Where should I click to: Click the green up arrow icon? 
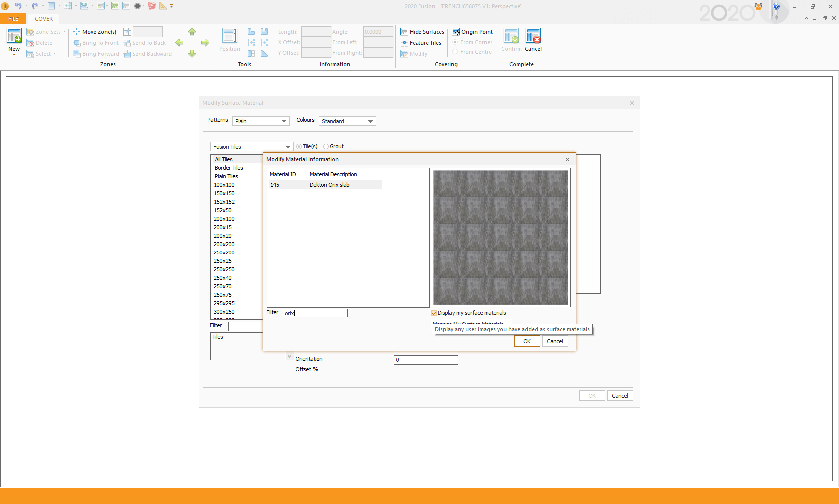click(x=192, y=32)
